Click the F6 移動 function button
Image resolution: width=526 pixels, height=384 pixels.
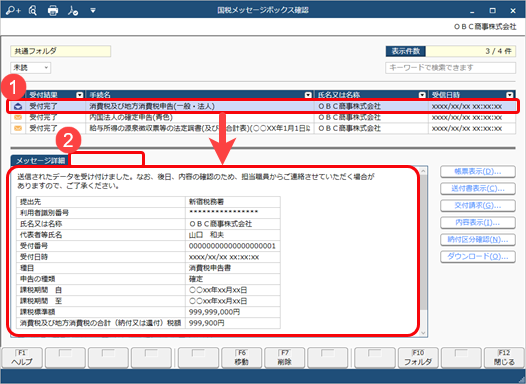242,358
